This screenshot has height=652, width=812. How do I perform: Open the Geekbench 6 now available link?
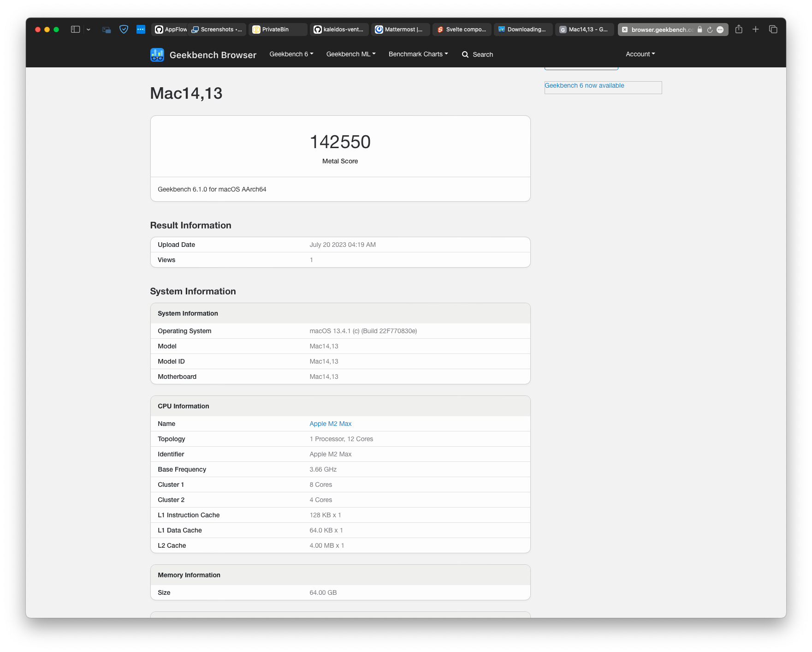(584, 85)
